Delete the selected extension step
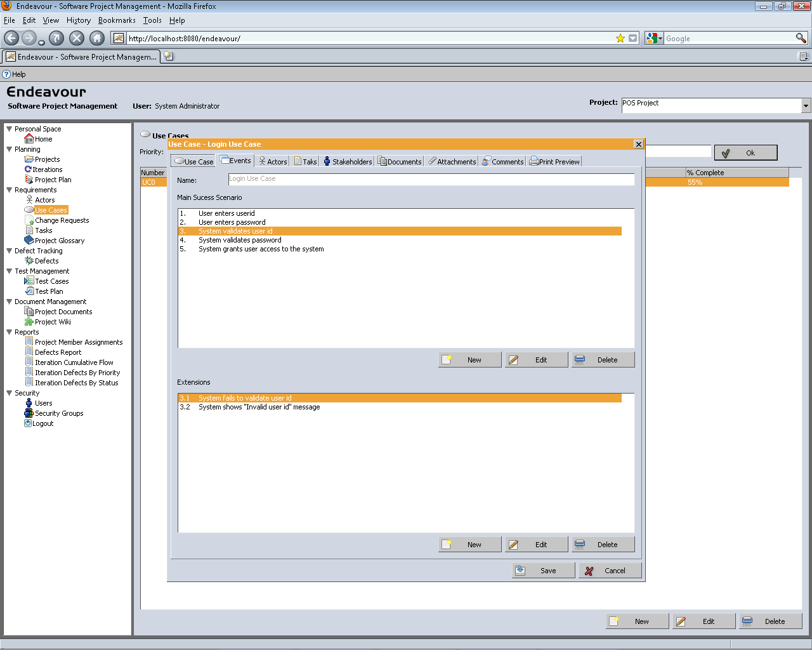812x650 pixels. click(603, 545)
